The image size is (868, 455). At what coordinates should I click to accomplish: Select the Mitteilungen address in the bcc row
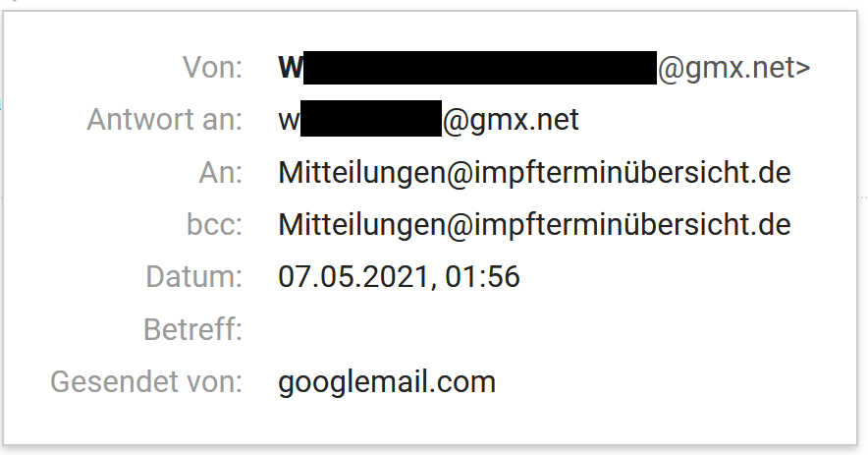(534, 225)
